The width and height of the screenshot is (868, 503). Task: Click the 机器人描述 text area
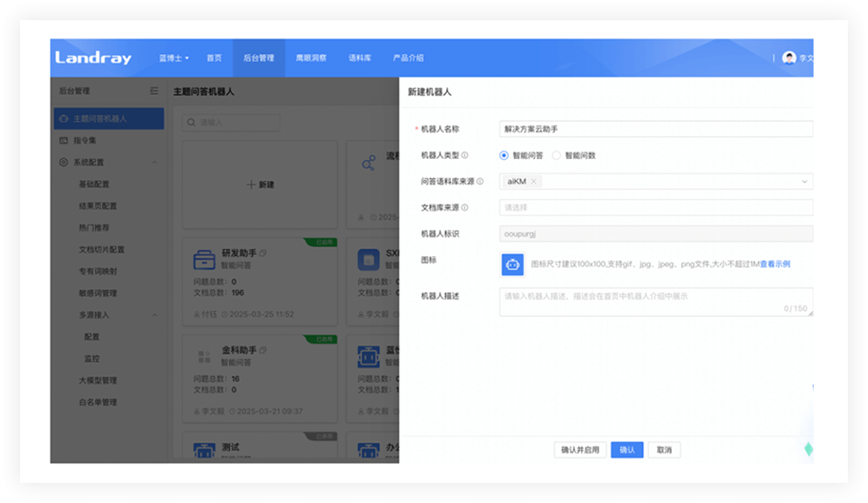click(x=655, y=302)
